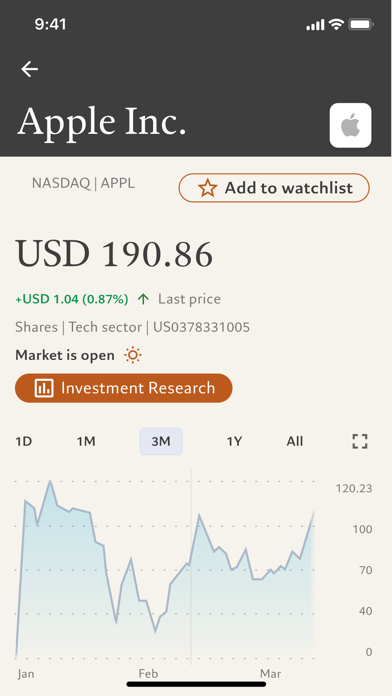Image resolution: width=392 pixels, height=696 pixels.
Task: Click the Jan label on chart axis
Action: tap(26, 674)
